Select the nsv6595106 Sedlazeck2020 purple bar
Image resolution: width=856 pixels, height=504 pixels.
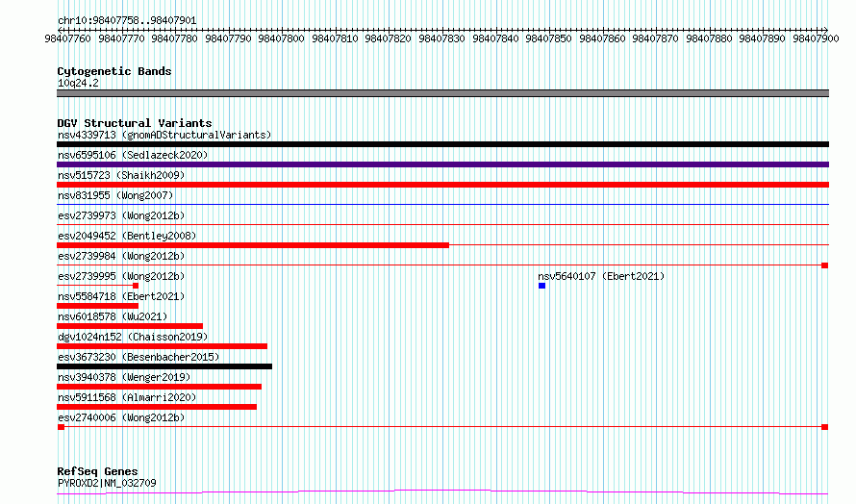point(442,164)
